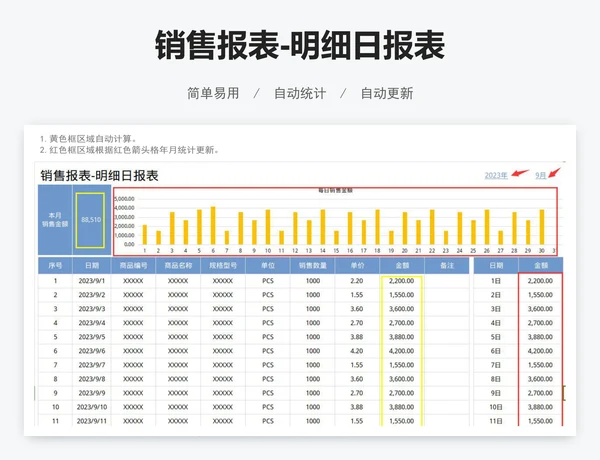The height and width of the screenshot is (460, 600).
Task: Click the note line about 红色框区域 updates
Action: (130, 150)
